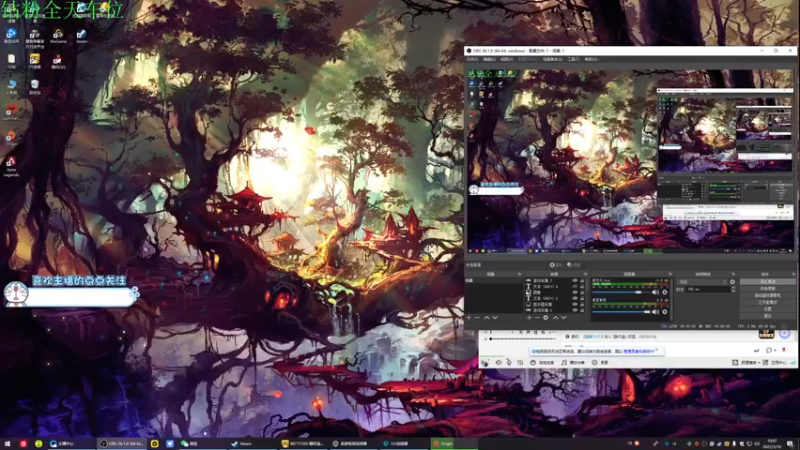Click transition duration input field
Image resolution: width=800 pixels, height=450 pixels.
(708, 289)
